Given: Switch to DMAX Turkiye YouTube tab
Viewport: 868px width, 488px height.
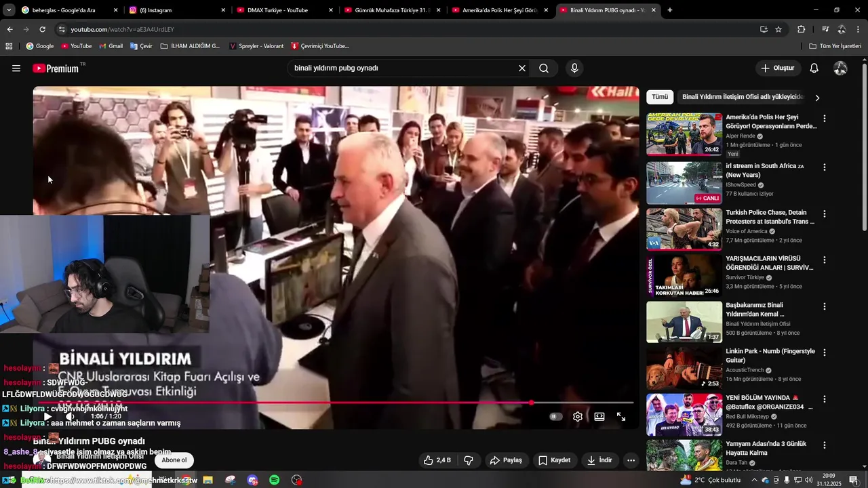Looking at the screenshot, I should (285, 10).
